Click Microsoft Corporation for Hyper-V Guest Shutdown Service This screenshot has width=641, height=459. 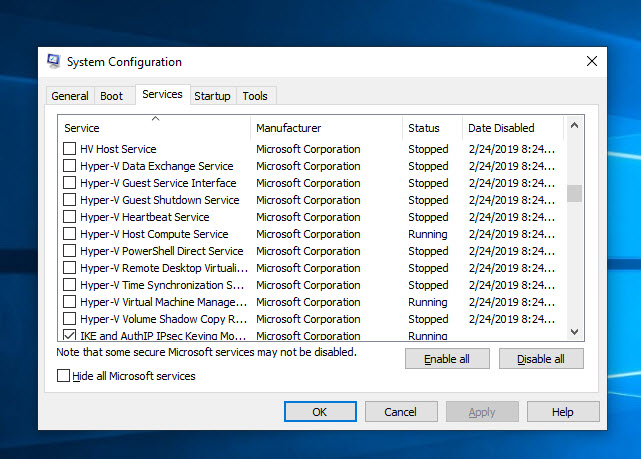[x=308, y=200]
